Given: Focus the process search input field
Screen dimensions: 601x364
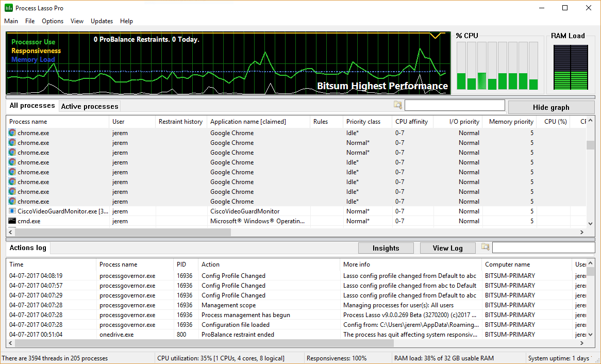Looking at the screenshot, I should click(x=454, y=105).
